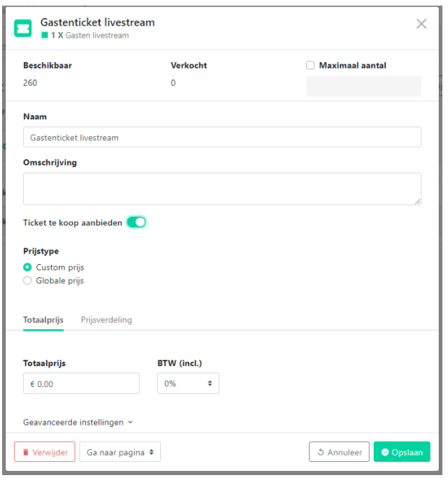The image size is (448, 480).
Task: Click the up-down arrows of BTW selector
Action: click(210, 384)
